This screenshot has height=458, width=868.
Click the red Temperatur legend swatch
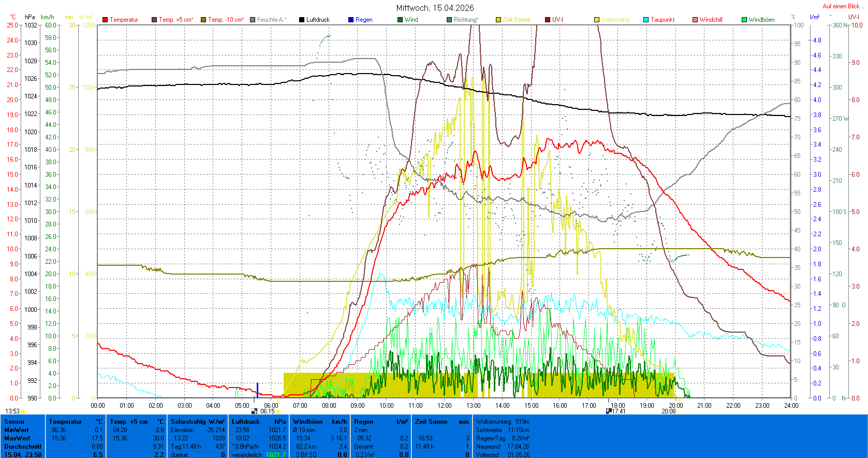[105, 20]
